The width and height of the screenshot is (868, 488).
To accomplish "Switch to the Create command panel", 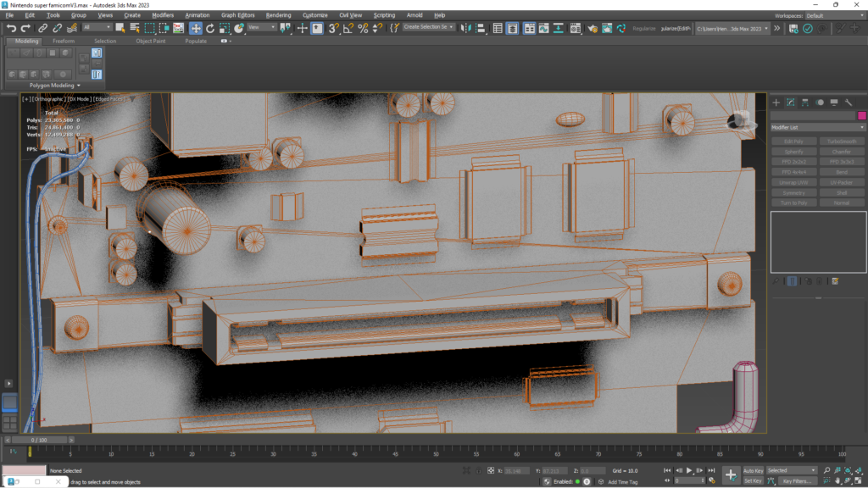I will coord(776,102).
